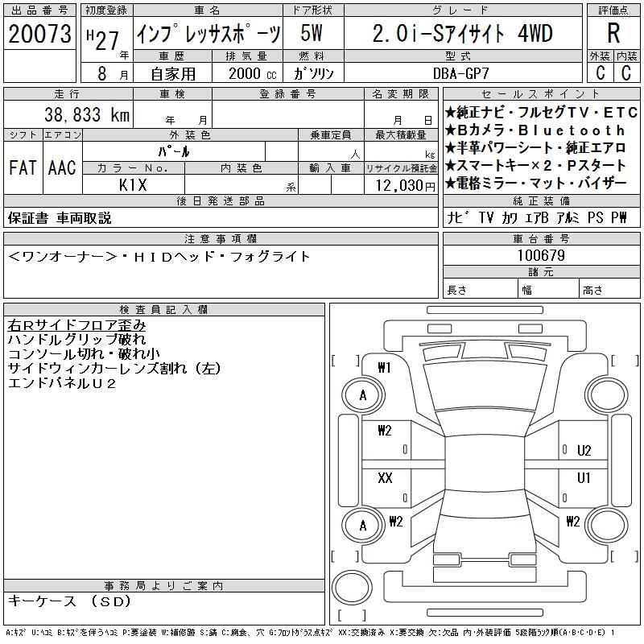Select the U2 dent mark on the diagram
This screenshot has width=644, height=644.
click(584, 451)
